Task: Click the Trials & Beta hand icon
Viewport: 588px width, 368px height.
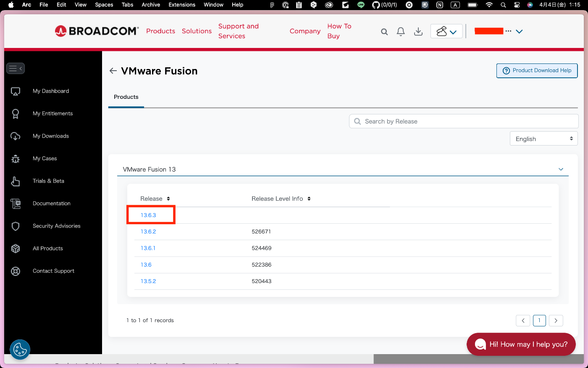Action: (x=16, y=181)
